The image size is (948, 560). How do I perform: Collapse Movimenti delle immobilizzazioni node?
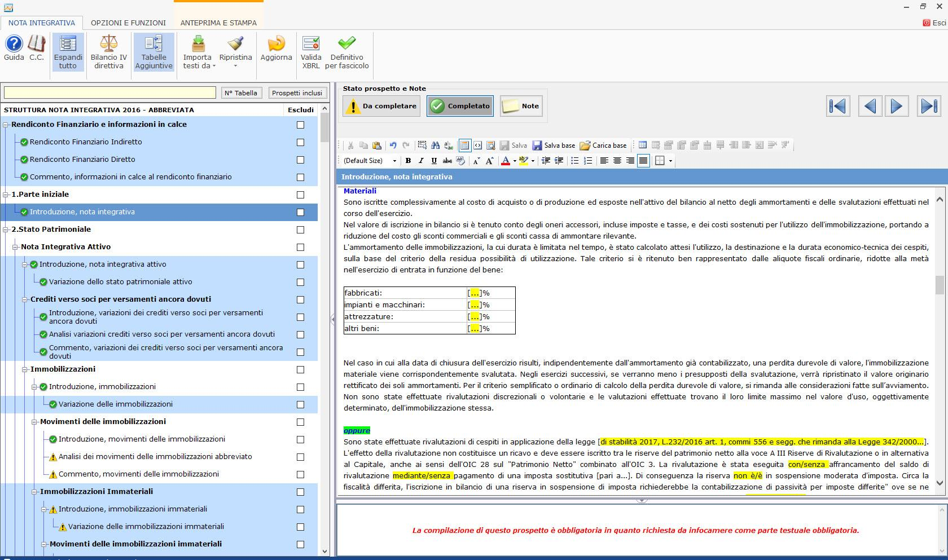point(34,422)
